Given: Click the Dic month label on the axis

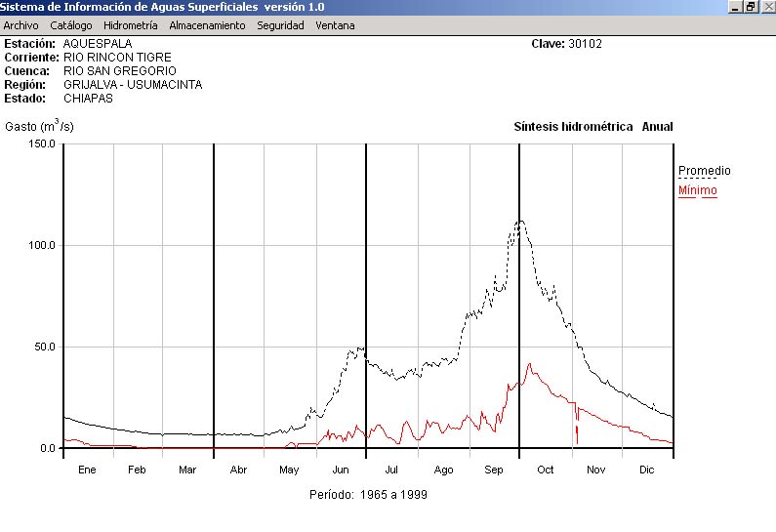Looking at the screenshot, I should pyautogui.click(x=647, y=470).
